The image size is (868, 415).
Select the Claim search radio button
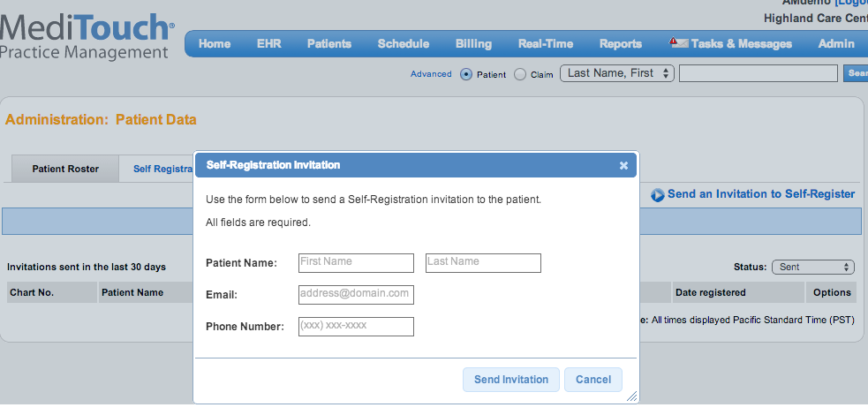coord(520,74)
